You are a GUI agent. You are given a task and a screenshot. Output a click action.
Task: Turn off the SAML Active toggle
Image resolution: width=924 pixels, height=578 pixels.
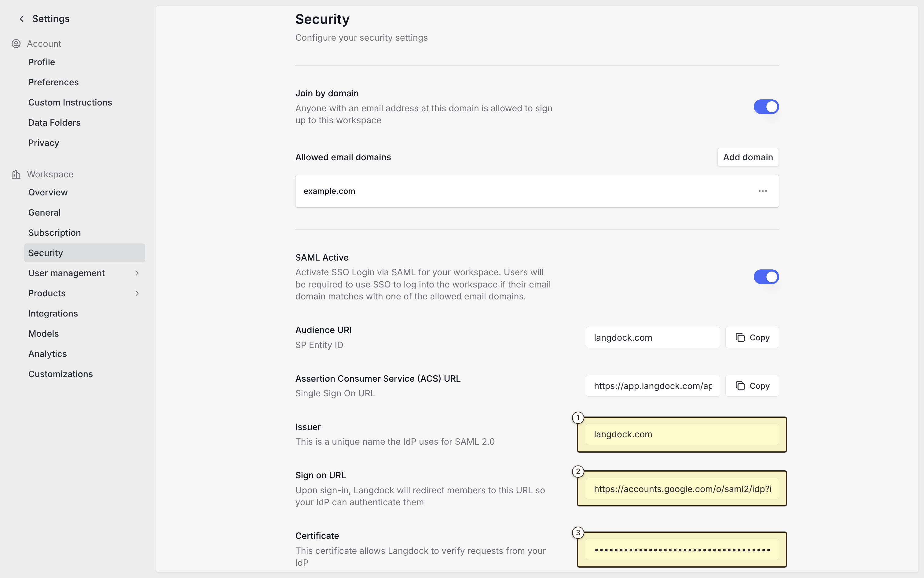click(x=766, y=277)
